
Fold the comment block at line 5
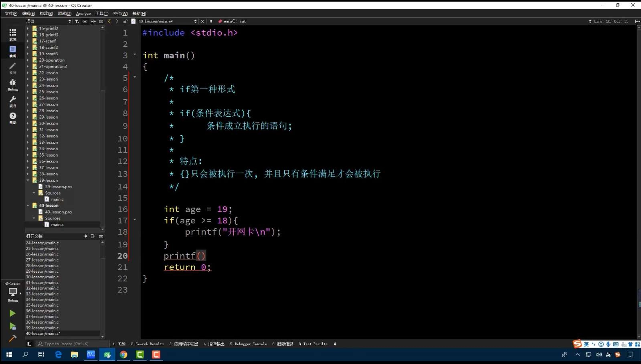[135, 77]
